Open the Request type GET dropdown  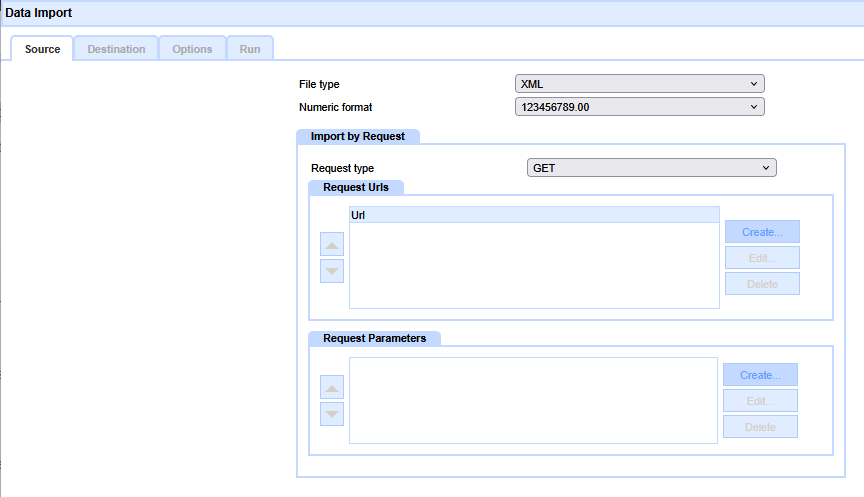point(651,168)
